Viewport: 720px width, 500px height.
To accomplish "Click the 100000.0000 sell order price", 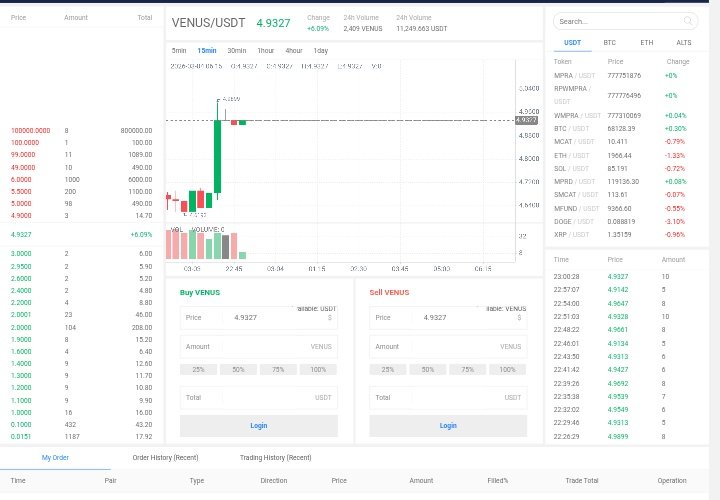I will 31,130.
